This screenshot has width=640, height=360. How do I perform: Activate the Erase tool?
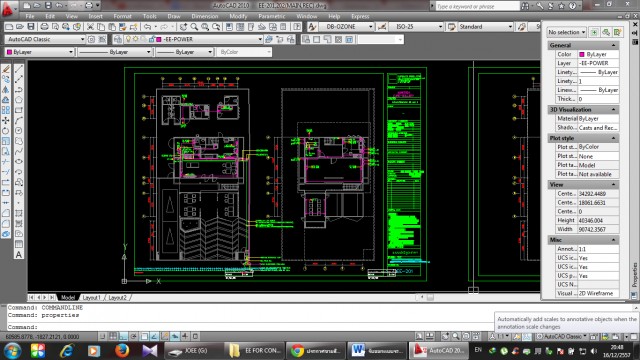[x=6, y=69]
